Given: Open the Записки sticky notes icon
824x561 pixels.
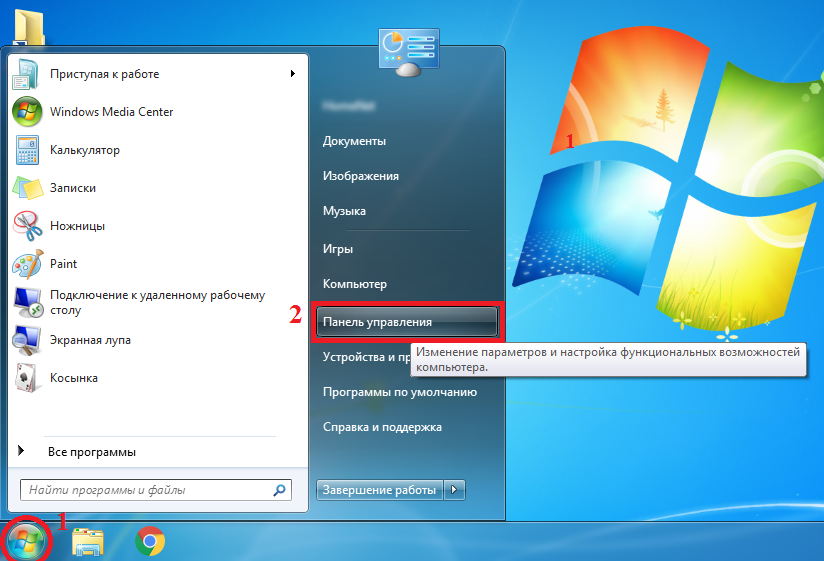Looking at the screenshot, I should coord(26,188).
